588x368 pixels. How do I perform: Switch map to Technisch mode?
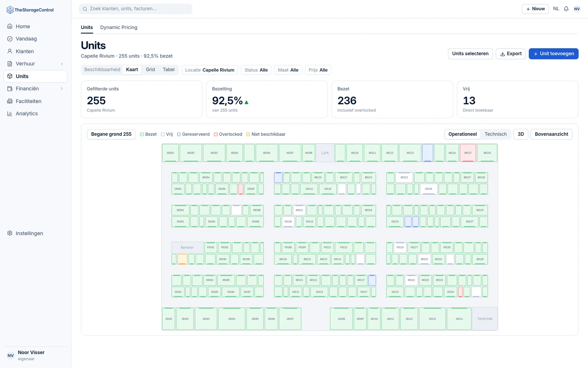495,134
